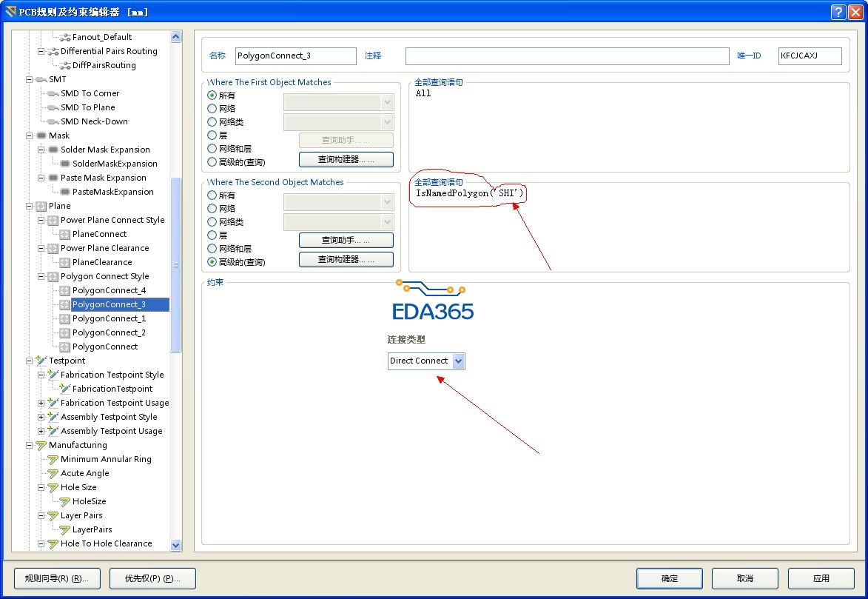868x599 pixels.
Task: Open the '优先权(P)' priorities dialog
Action: pyautogui.click(x=152, y=578)
